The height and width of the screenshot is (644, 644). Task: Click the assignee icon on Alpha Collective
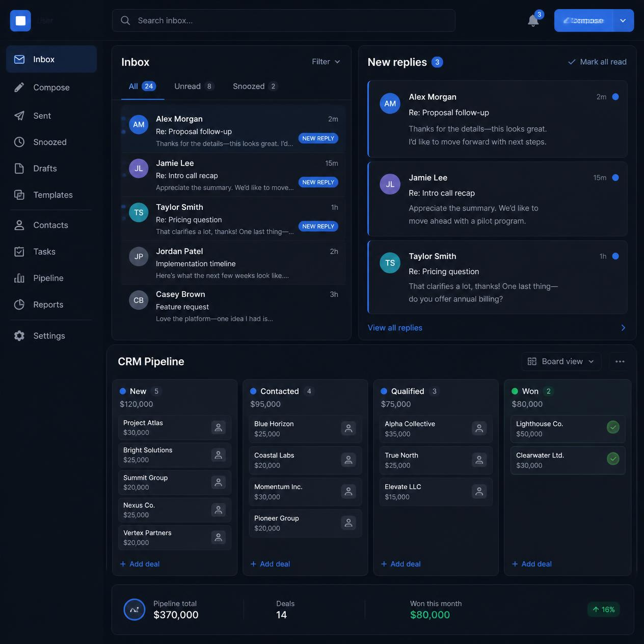(479, 428)
